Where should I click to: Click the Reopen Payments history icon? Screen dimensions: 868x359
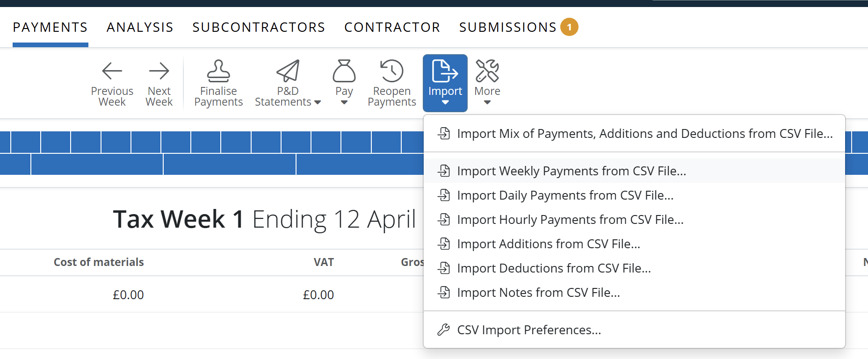391,71
